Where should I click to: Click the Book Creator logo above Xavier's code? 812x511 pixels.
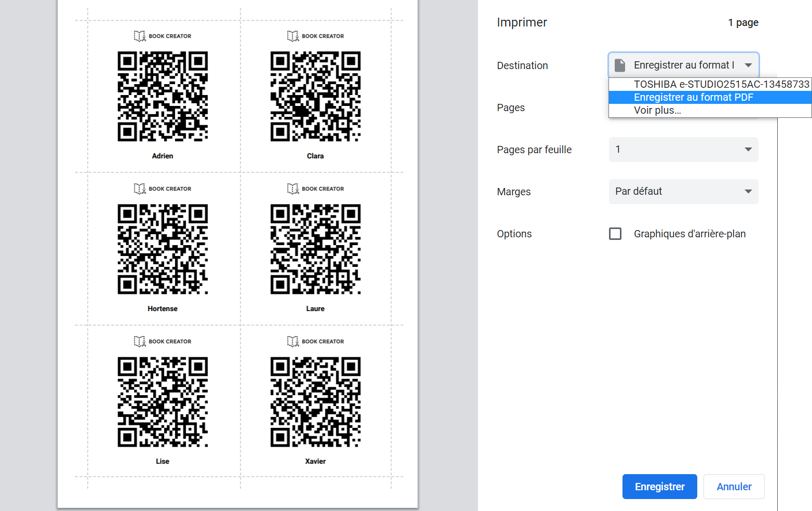315,341
